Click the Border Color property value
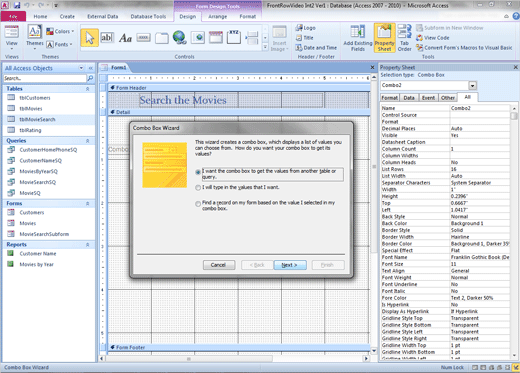Screen dimensions: 520x373 [480, 244]
